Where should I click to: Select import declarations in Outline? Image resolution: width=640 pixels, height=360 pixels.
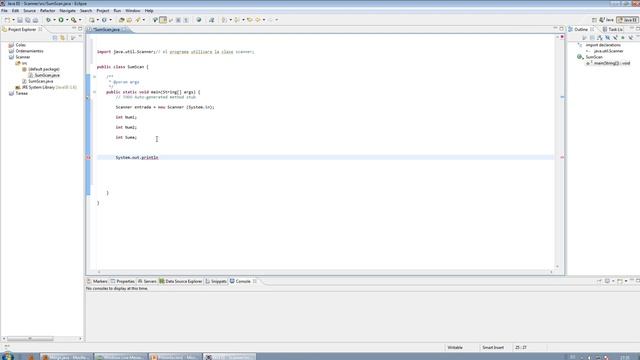(x=603, y=45)
